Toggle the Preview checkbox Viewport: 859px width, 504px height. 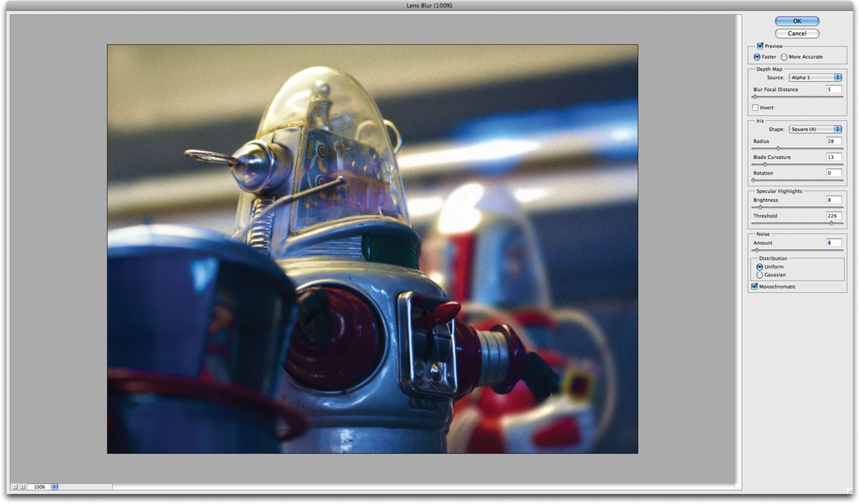coord(759,45)
